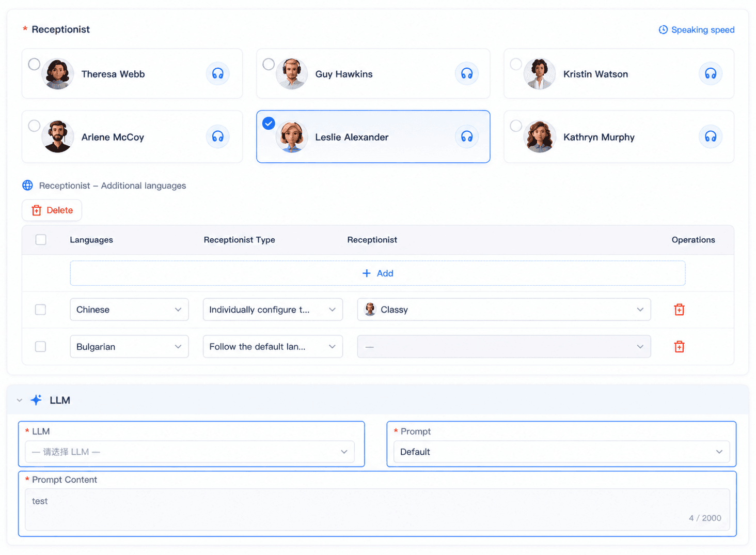Select Guy Hawkins radio button
This screenshot has width=756, height=555.
pos(269,64)
